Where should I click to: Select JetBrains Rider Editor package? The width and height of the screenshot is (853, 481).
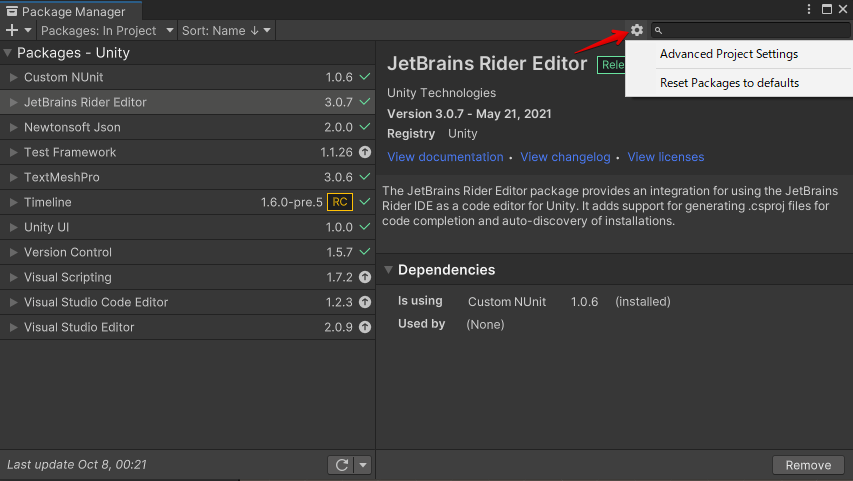click(188, 102)
